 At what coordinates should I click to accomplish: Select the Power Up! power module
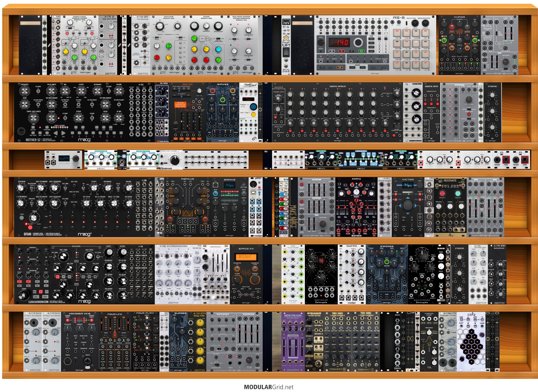[x=286, y=45]
